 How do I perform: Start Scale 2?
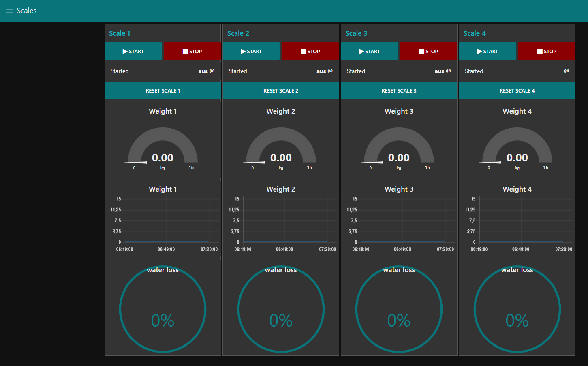[x=251, y=51]
